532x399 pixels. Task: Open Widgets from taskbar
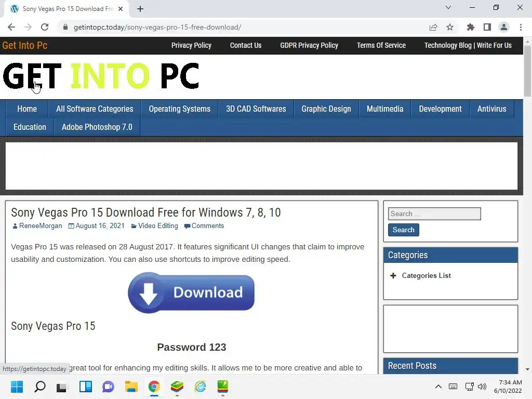pyautogui.click(x=86, y=387)
